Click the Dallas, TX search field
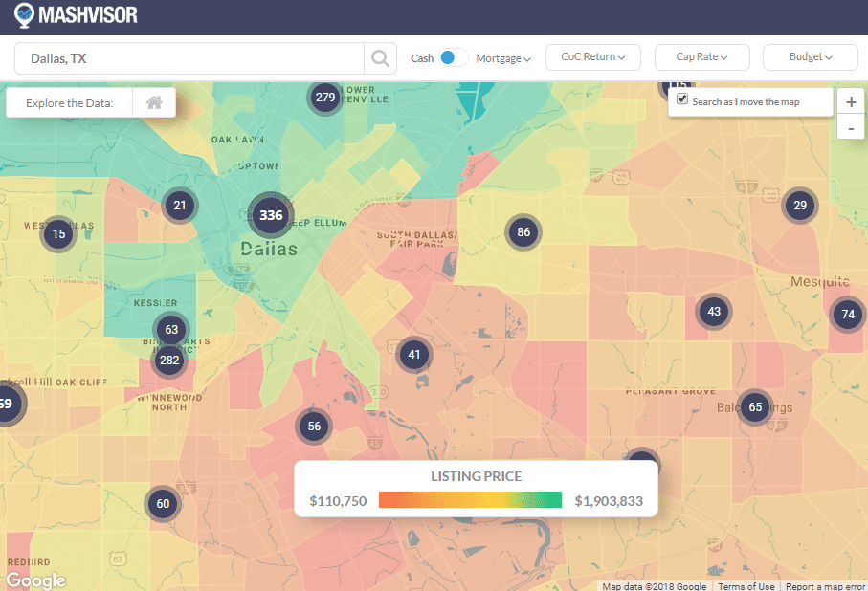The width and height of the screenshot is (868, 591). 189,58
